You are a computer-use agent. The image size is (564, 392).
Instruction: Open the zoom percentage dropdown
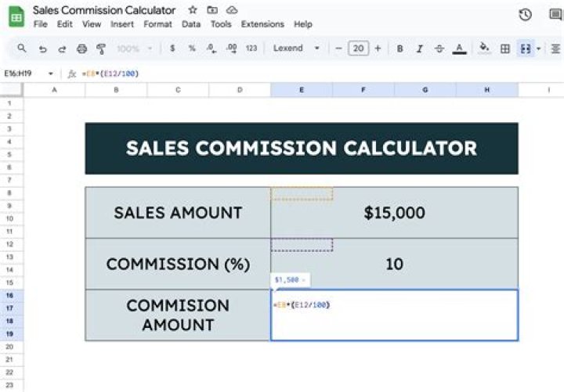click(135, 49)
